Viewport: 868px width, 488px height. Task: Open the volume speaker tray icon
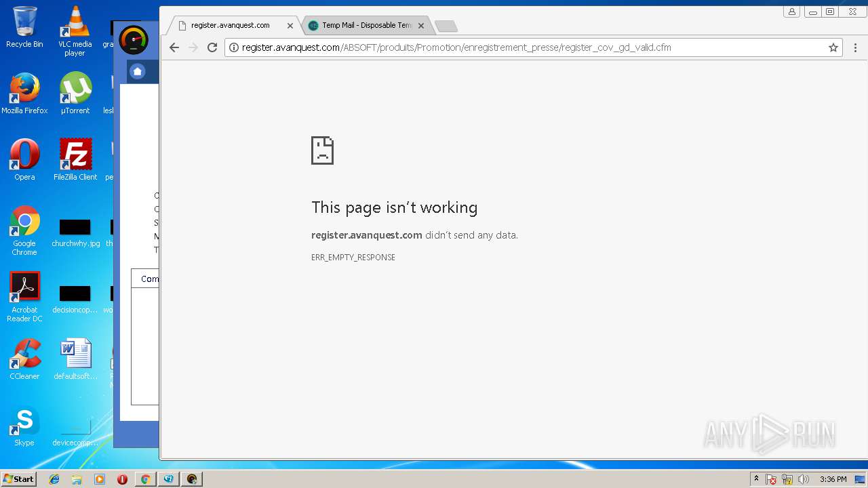pos(804,479)
